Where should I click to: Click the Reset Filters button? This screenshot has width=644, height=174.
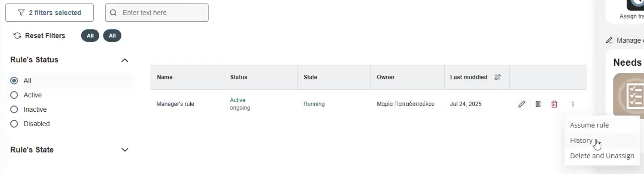39,36
